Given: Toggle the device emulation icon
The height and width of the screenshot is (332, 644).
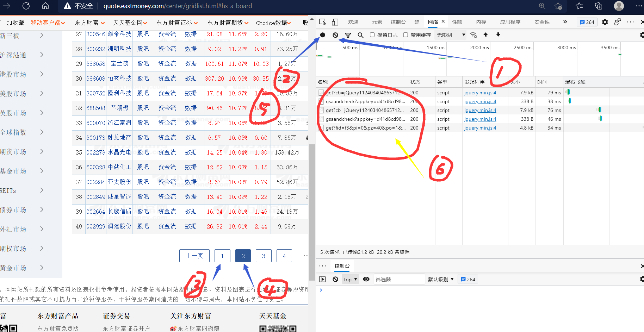Looking at the screenshot, I should point(335,21).
